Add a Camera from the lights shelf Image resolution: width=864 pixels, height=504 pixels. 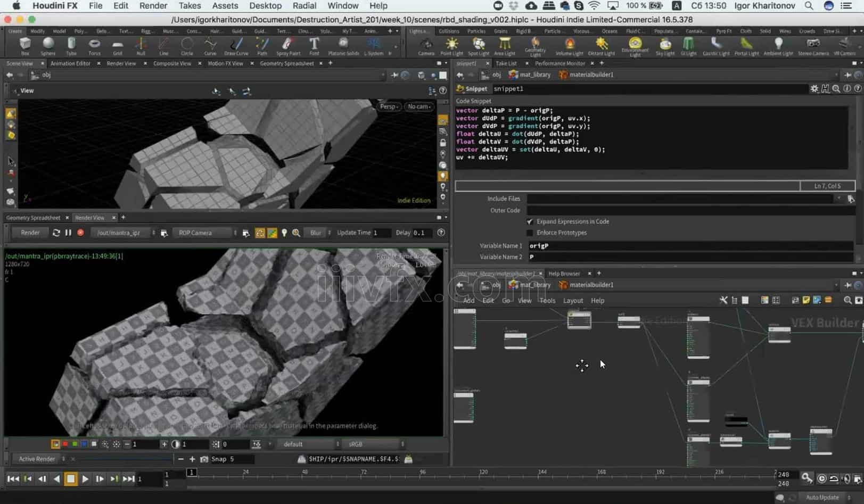click(x=426, y=46)
